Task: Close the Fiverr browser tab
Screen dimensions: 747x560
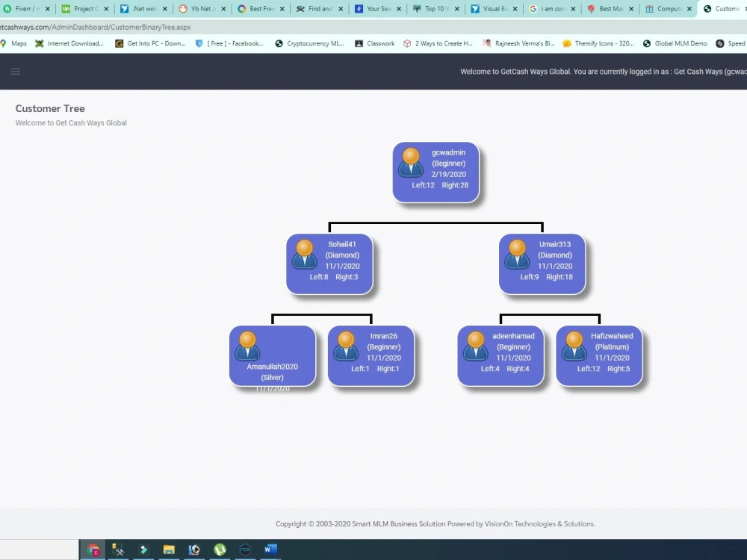Action: point(48,8)
